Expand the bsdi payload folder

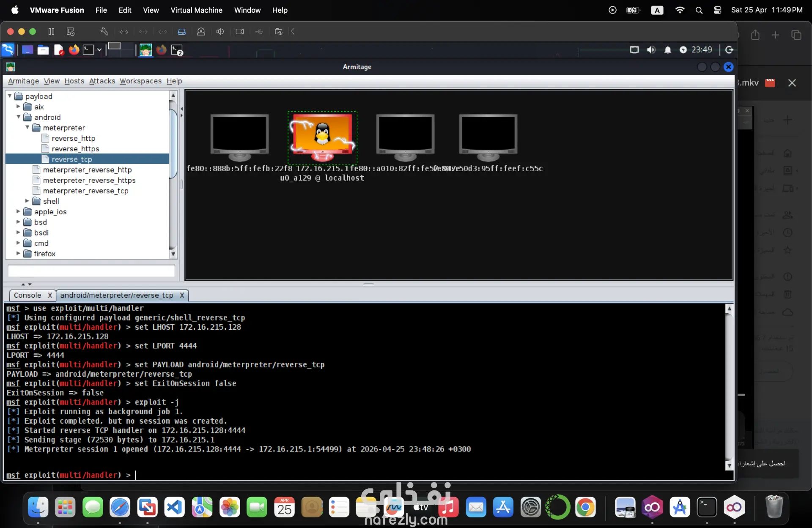(18, 233)
